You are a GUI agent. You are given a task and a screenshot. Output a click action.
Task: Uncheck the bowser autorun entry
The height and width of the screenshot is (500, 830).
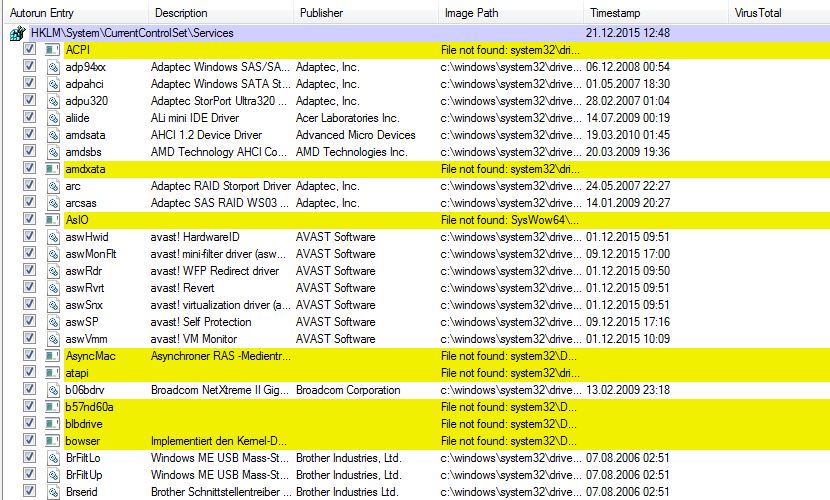(30, 440)
